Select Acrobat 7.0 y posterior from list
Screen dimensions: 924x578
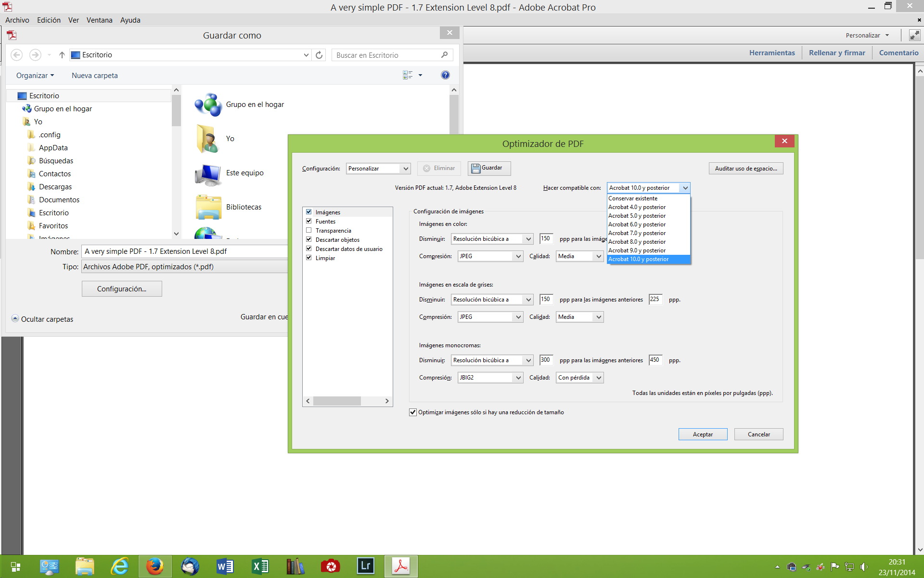(637, 233)
